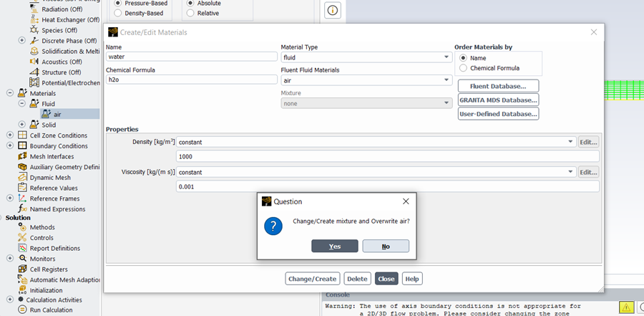This screenshot has width=644, height=316.
Task: Click the Methods icon under Solution
Action: (23, 227)
